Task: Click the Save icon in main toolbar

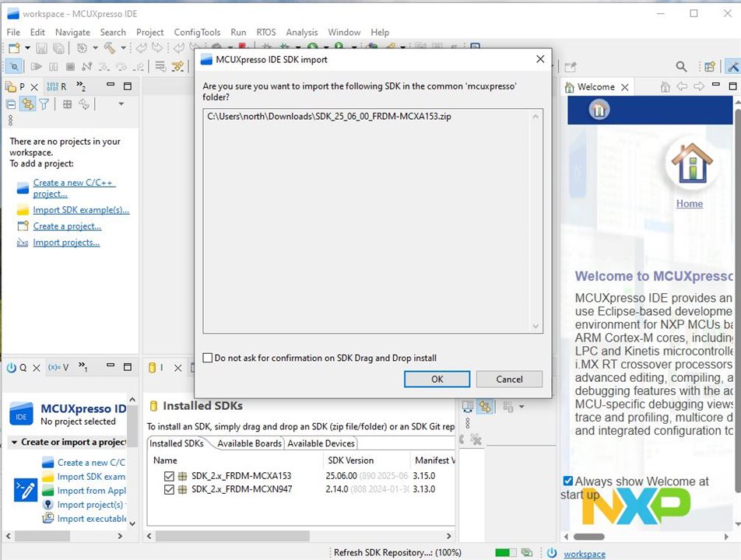Action: (x=41, y=47)
